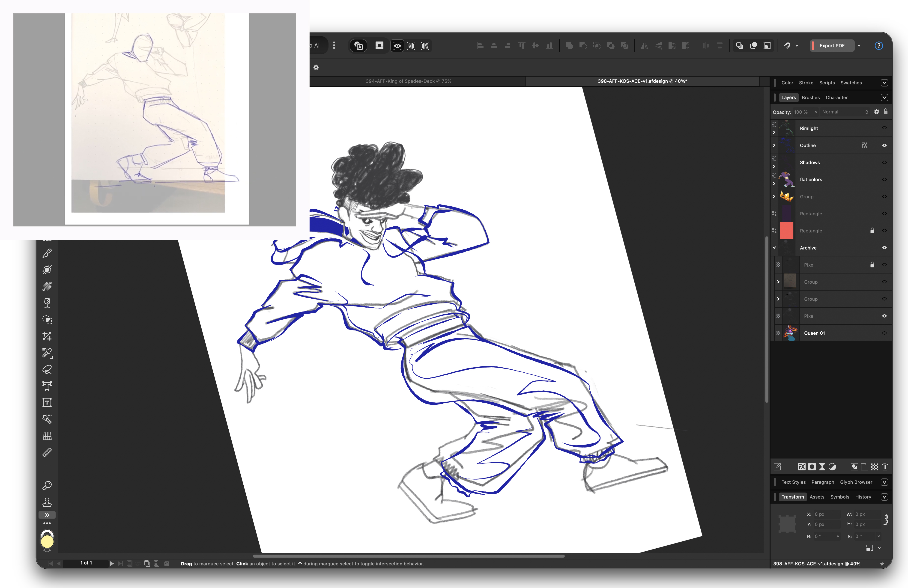Image resolution: width=908 pixels, height=588 pixels.
Task: Open the Assets tab
Action: 817,497
